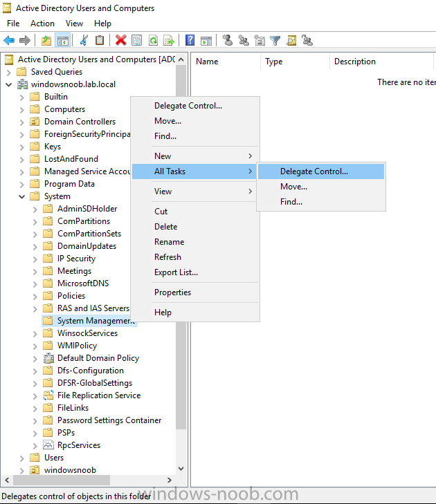The width and height of the screenshot is (436, 504).
Task: Open Properties via the toolbar sheet icon
Action: 137,41
